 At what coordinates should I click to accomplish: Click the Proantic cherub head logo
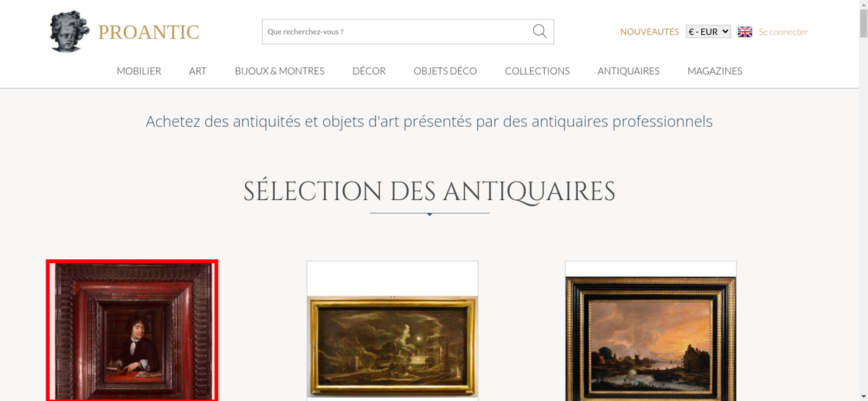pos(69,31)
